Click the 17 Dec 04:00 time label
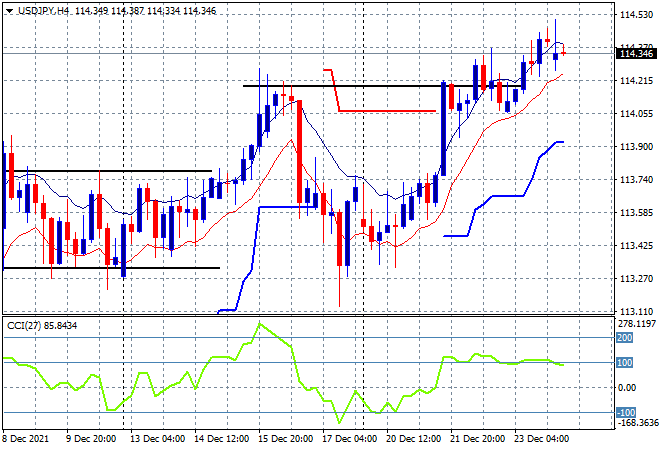660x450 pixels. [x=349, y=439]
